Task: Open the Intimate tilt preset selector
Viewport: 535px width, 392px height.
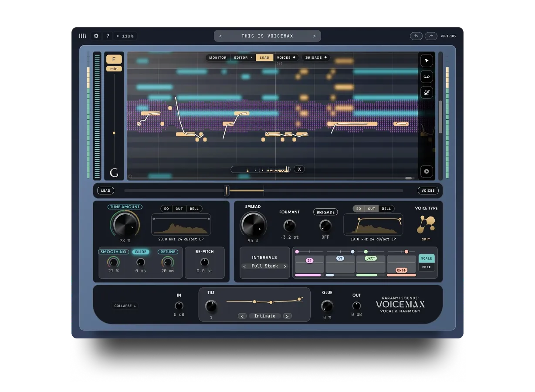Action: 265,316
